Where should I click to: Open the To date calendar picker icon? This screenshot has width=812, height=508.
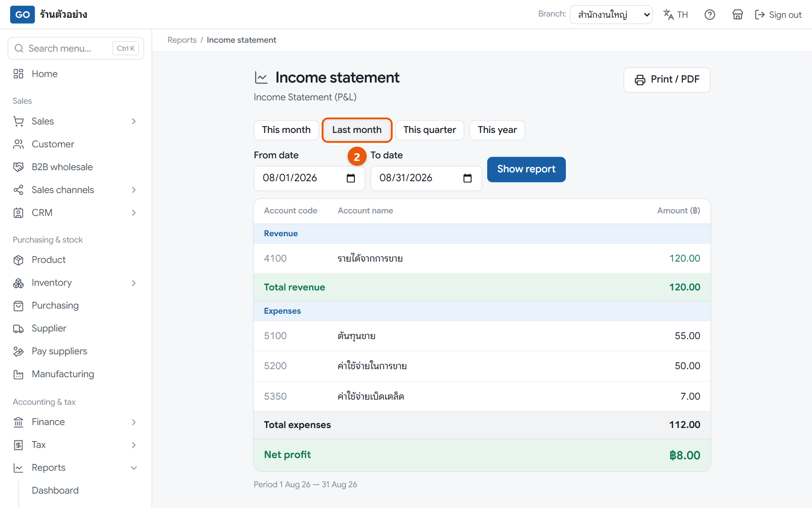pos(467,178)
